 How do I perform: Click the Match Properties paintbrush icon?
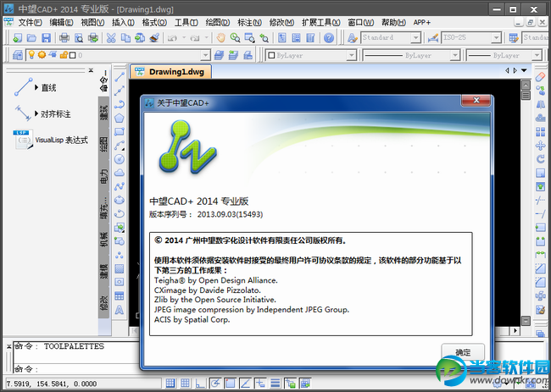(154, 37)
